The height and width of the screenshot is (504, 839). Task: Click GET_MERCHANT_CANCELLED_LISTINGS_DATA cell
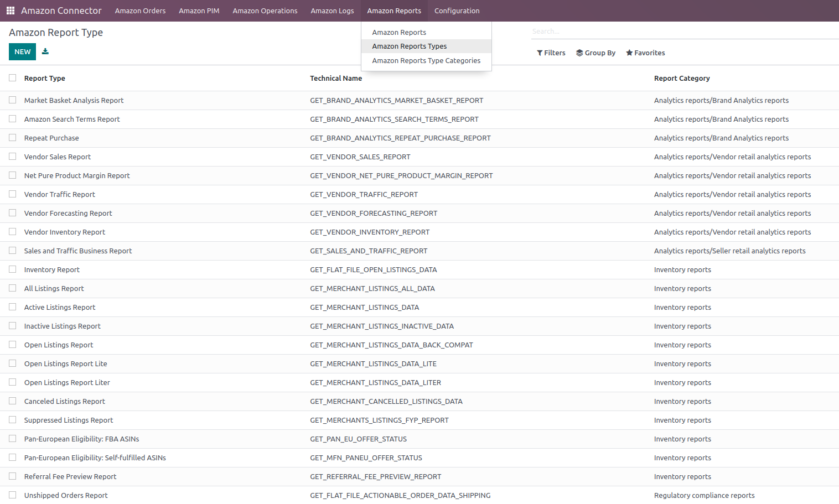coord(386,402)
